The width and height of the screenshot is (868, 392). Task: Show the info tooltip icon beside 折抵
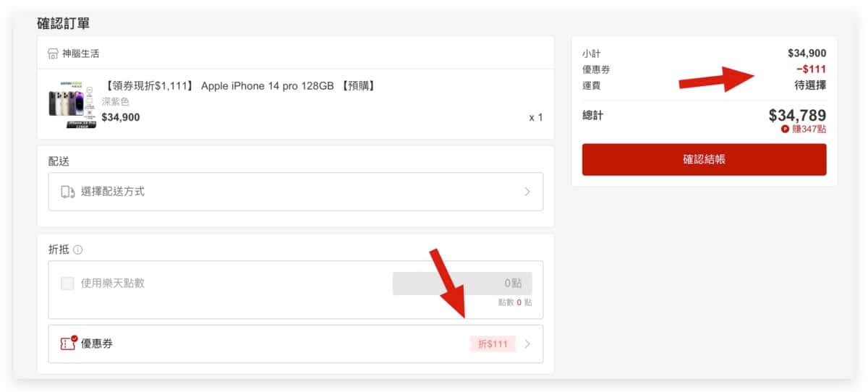pos(77,250)
